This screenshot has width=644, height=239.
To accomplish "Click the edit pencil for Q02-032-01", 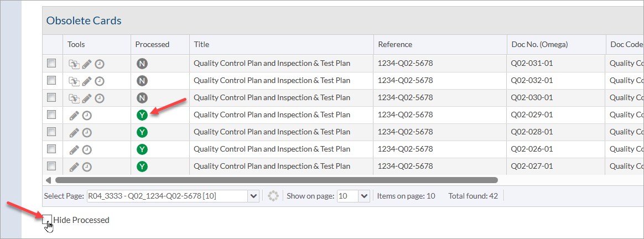I will tap(87, 81).
